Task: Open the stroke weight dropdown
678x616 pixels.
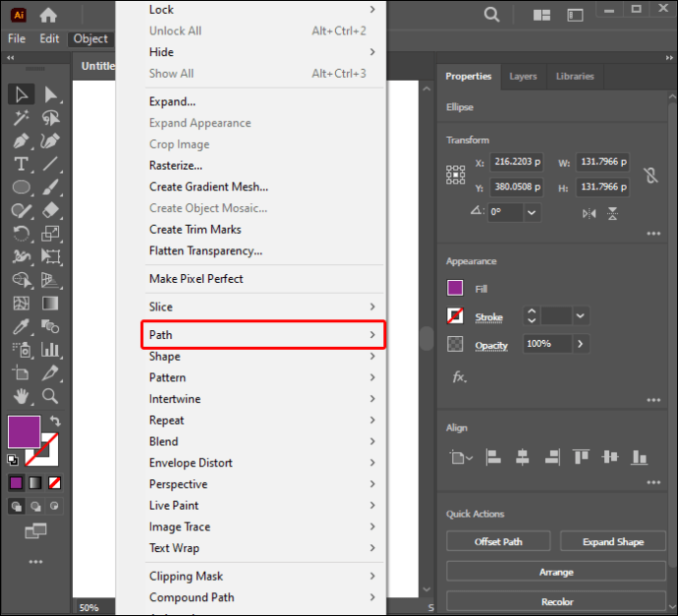Action: 581,316
